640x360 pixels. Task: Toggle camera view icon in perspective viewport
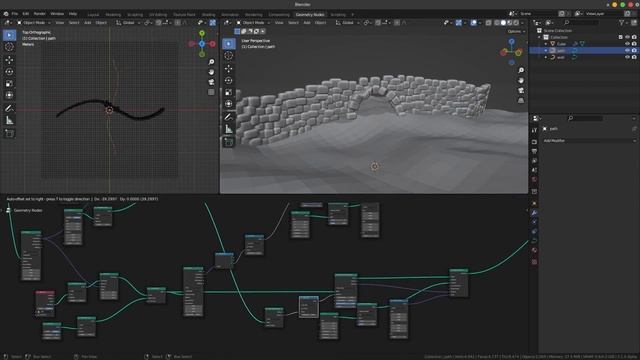[x=521, y=90]
